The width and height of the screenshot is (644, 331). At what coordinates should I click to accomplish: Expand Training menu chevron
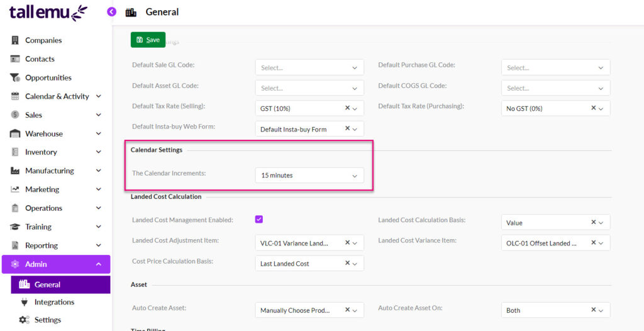coord(99,227)
